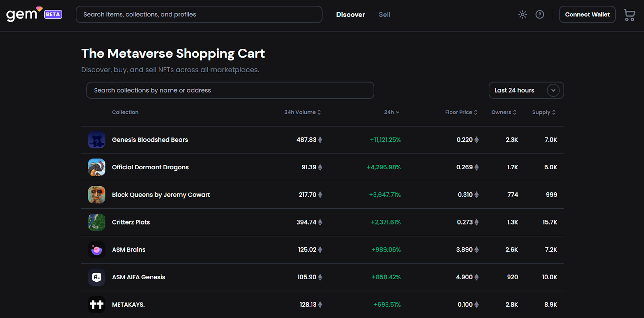Viewport: 644px width, 318px height.
Task: Switch to the Discover tab
Action: point(351,15)
